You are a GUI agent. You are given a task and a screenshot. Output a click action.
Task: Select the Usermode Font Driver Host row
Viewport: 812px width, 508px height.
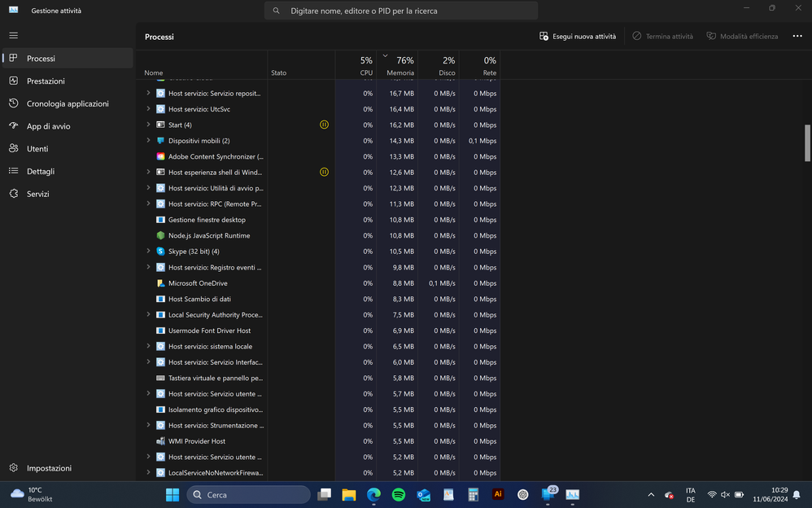[318, 331]
